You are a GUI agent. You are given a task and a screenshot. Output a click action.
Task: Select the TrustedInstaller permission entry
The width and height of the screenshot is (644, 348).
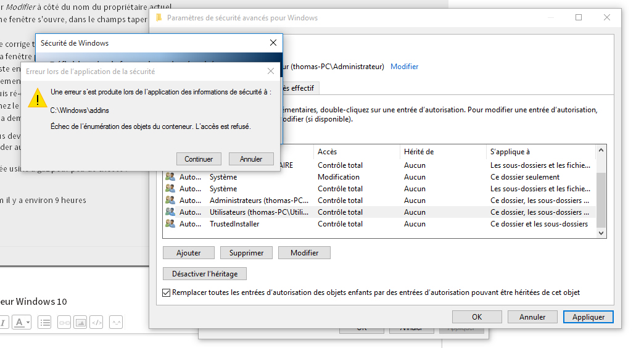click(379, 224)
